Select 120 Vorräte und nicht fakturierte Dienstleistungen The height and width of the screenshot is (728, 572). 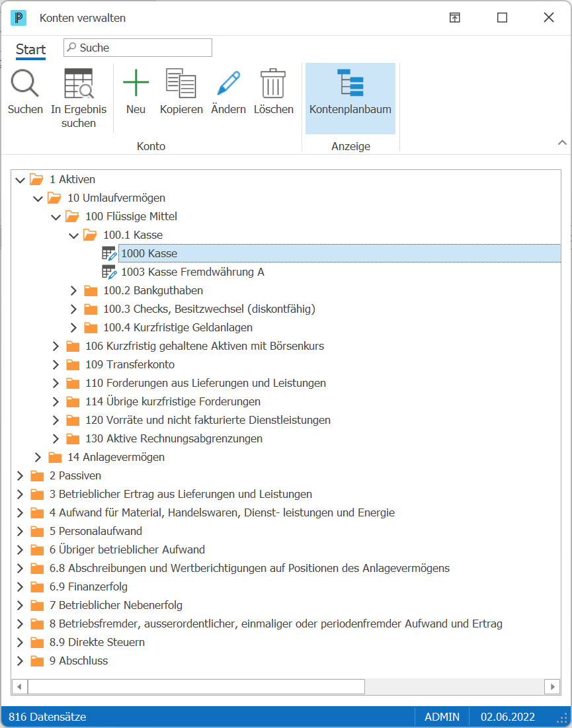coord(208,420)
